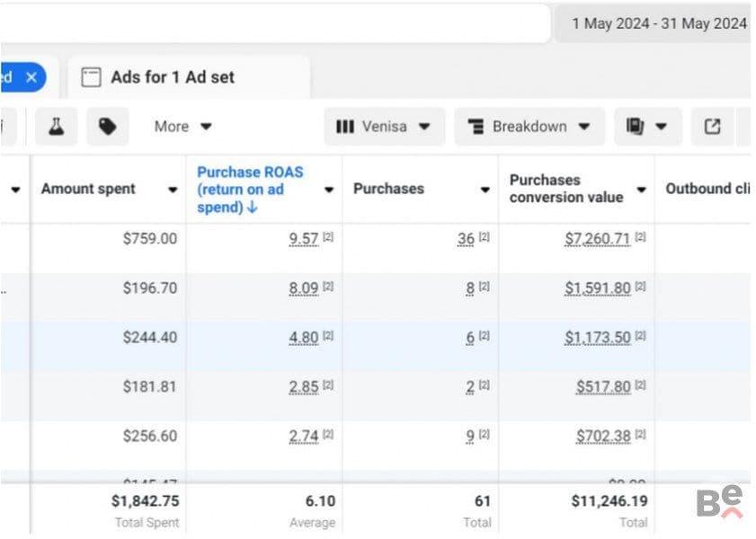Click the 2.74 ROAS value
Image resolution: width=756 pixels, height=539 pixels.
[x=304, y=436]
